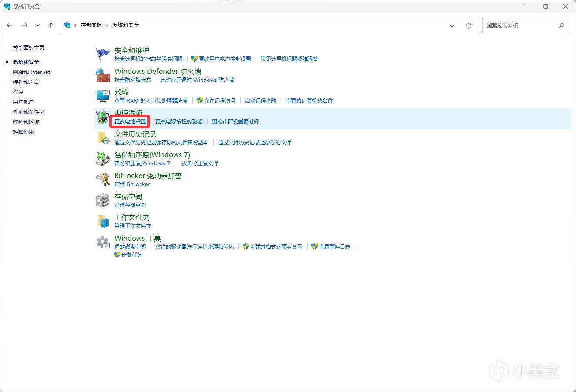Go back with the back arrow

click(10, 25)
